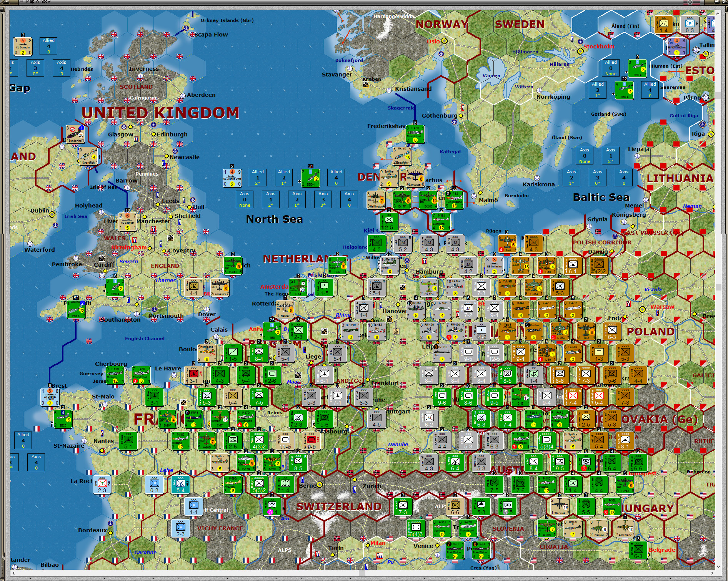
Task: Select the Halifax bomber counter near Rotterdam
Action: click(x=285, y=309)
